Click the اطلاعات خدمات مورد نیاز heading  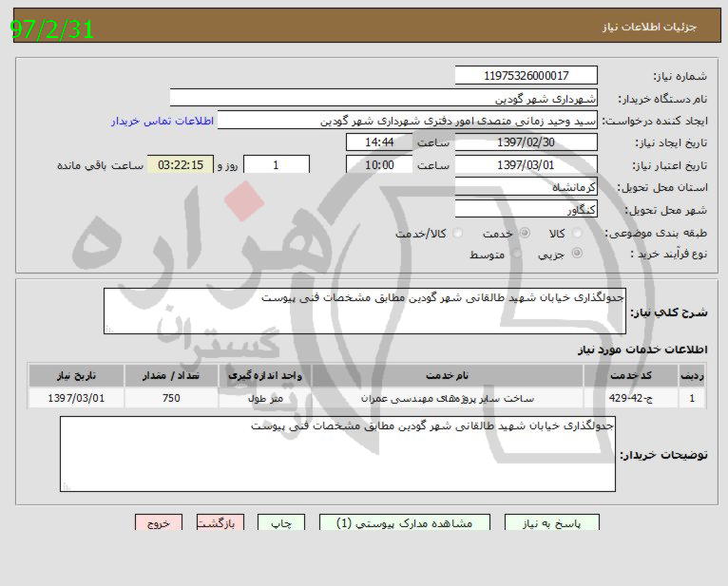point(642,350)
